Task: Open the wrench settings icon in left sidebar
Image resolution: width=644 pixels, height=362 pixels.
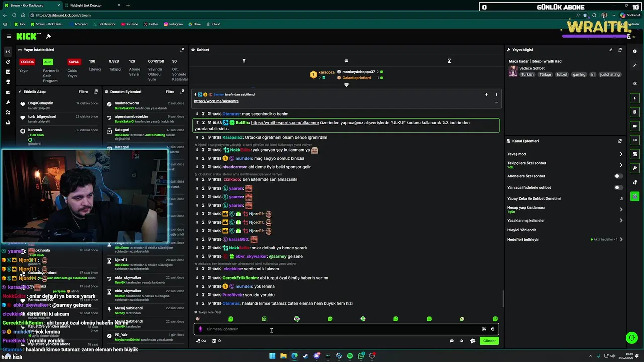Action: [x=8, y=102]
